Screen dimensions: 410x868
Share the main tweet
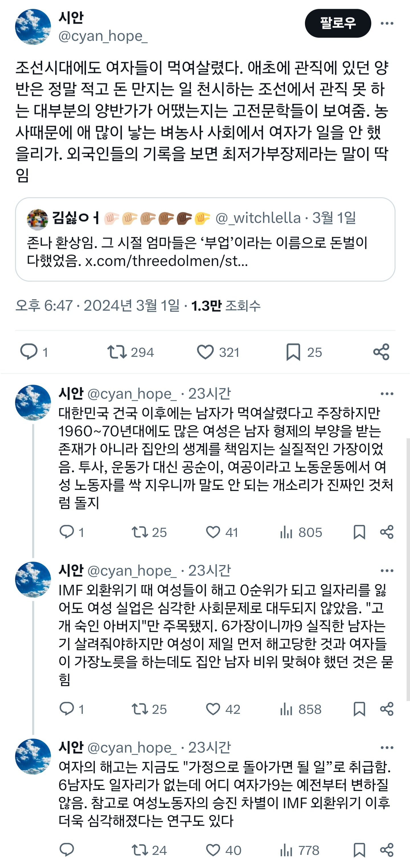[x=382, y=353]
